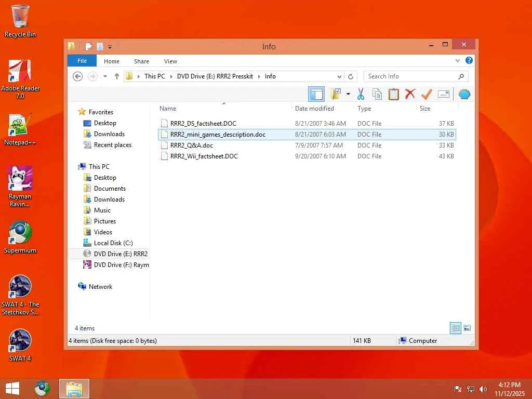
Task: Click the blue shell icon in toolbar
Action: 464,94
